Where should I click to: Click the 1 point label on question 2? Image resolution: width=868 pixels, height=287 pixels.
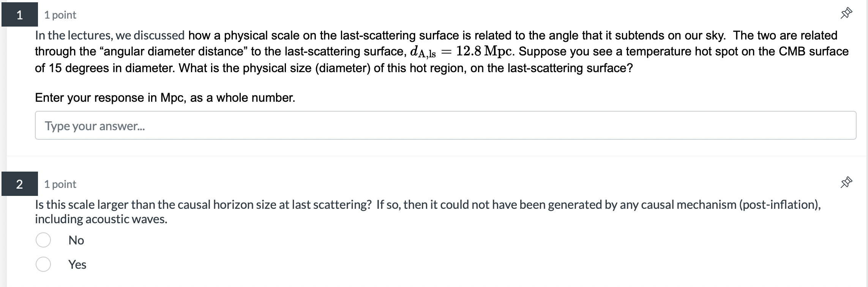pos(60,183)
